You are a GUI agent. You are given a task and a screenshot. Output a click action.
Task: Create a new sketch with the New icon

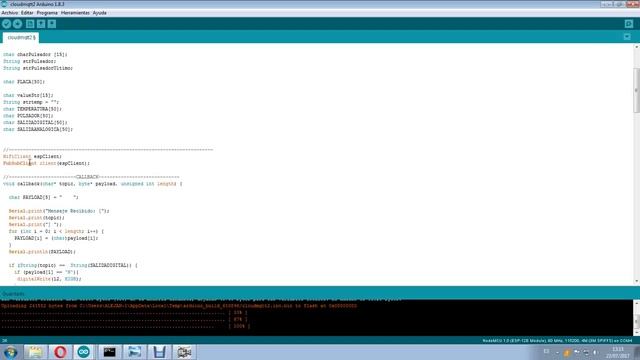[30, 24]
